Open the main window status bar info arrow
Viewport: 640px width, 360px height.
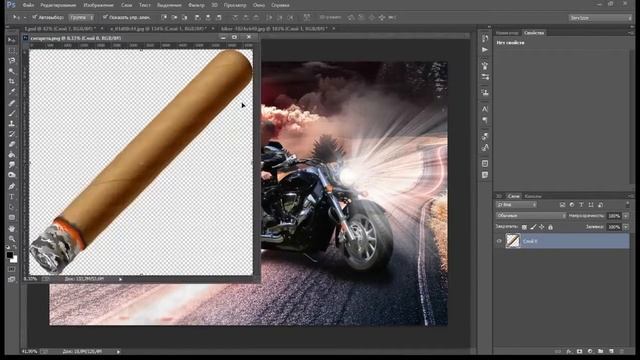click(x=119, y=351)
